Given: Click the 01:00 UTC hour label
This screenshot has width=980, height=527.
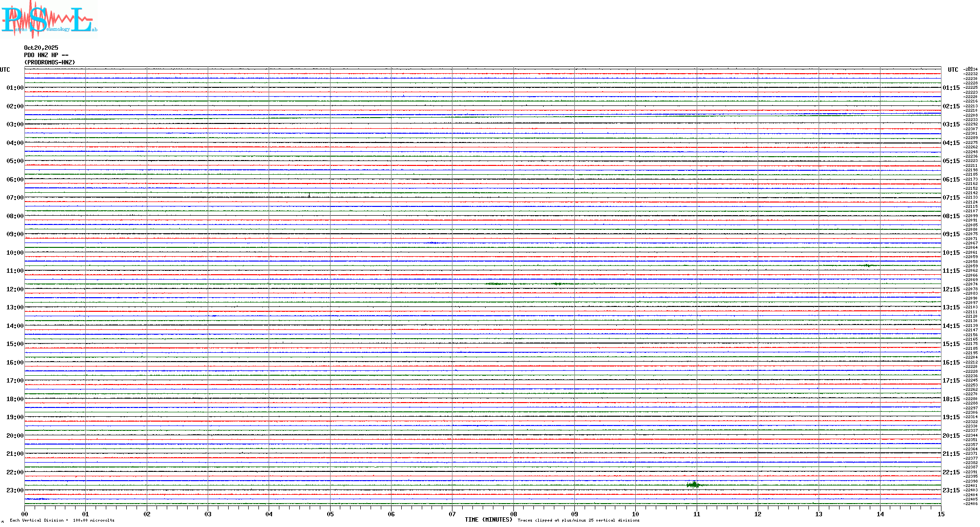Looking at the screenshot, I should click(x=15, y=88).
